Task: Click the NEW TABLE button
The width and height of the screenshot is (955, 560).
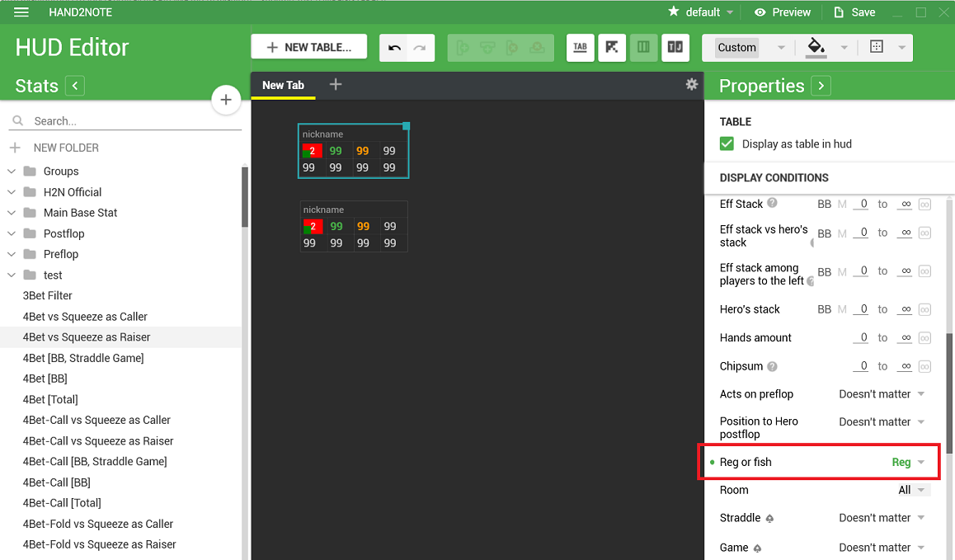Action: pos(308,47)
